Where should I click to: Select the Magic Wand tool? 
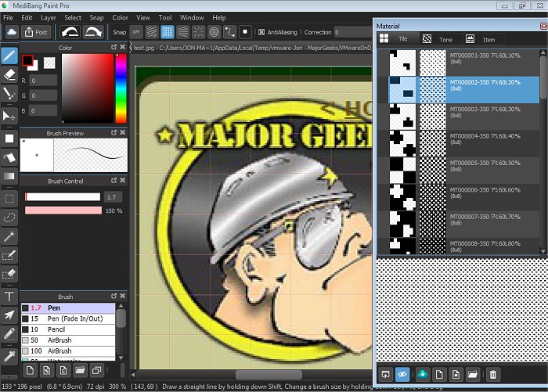pos(9,236)
